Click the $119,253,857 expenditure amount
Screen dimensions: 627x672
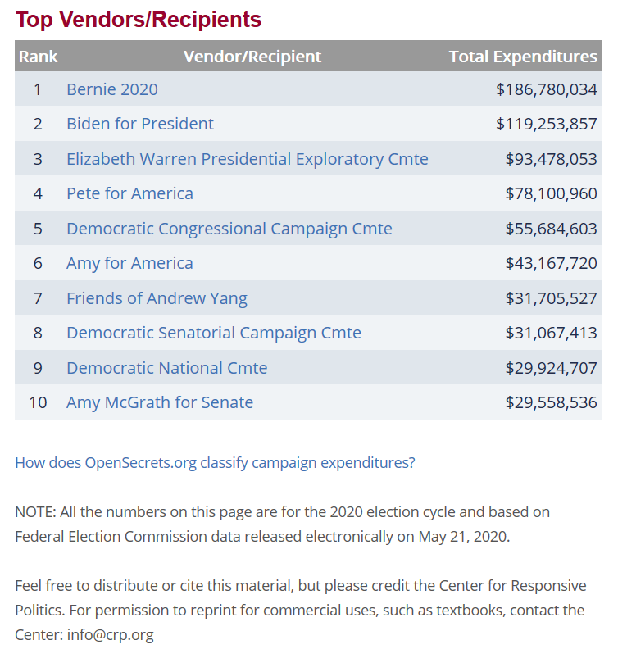point(546,124)
